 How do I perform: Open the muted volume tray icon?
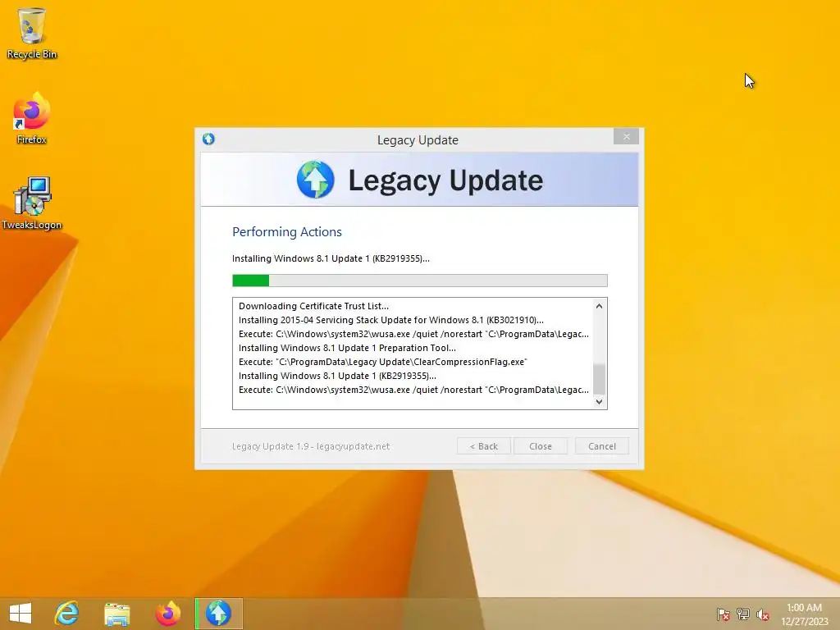[x=762, y=614]
